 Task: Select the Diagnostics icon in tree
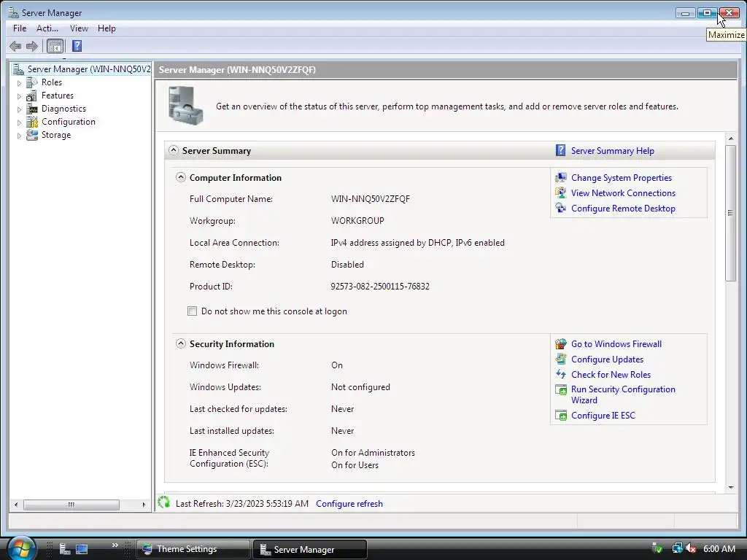click(32, 109)
